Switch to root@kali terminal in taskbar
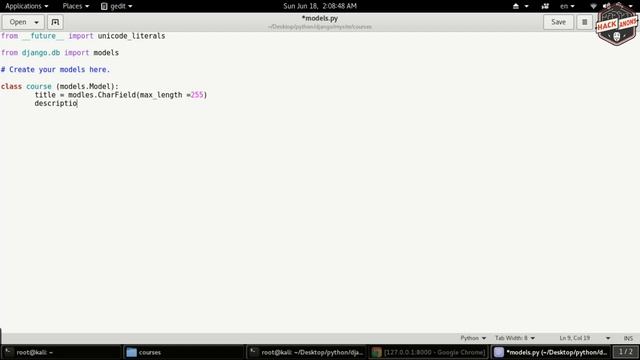 pos(61,352)
